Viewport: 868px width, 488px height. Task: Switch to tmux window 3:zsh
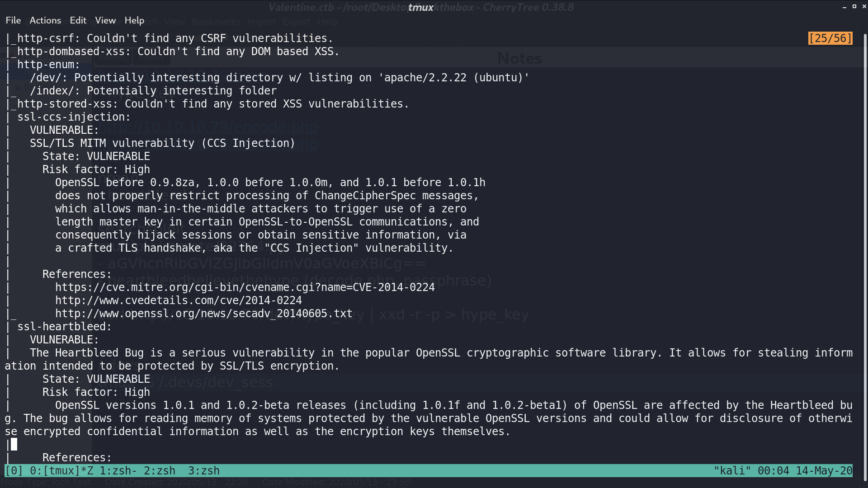[204, 471]
